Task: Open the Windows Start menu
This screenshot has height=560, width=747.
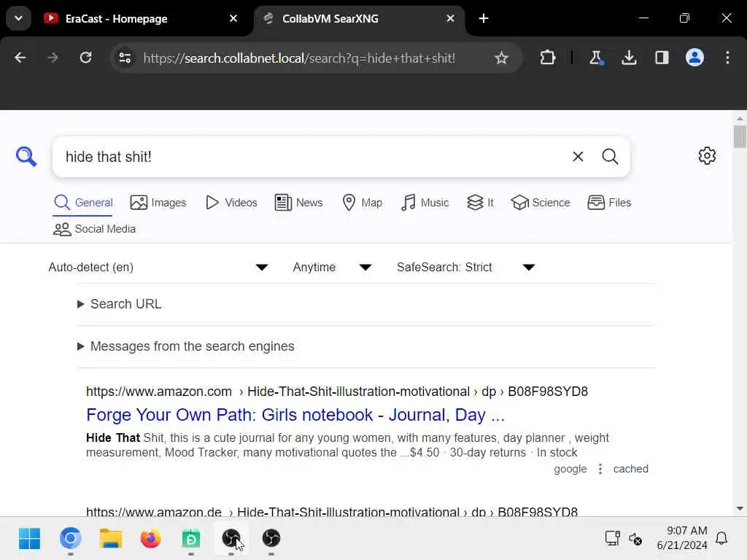Action: point(29,539)
